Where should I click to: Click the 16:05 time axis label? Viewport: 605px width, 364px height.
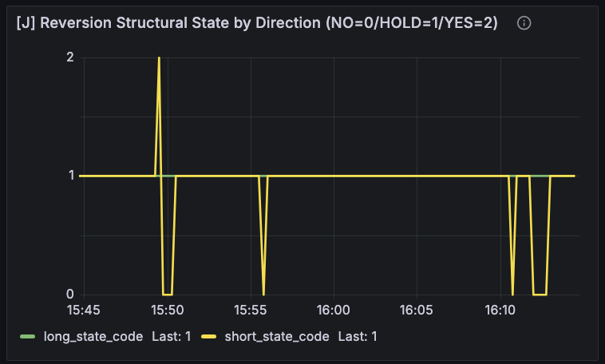click(x=417, y=309)
